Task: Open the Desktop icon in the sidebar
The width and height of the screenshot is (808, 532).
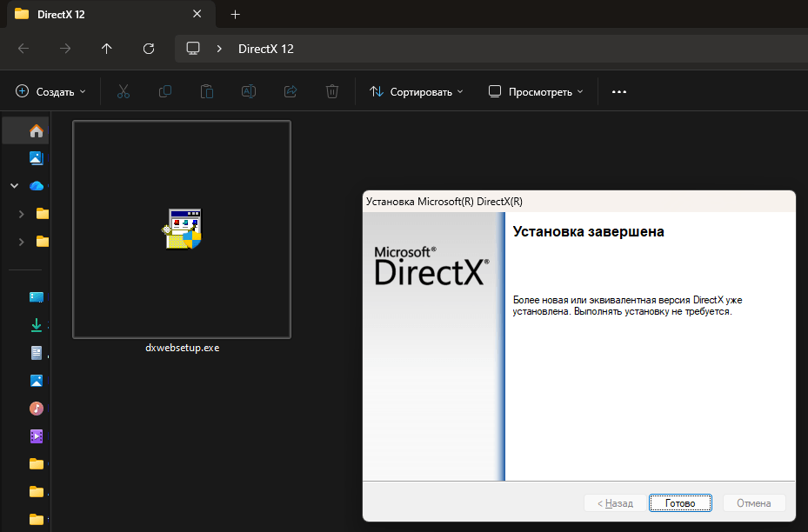Action: pyautogui.click(x=37, y=297)
